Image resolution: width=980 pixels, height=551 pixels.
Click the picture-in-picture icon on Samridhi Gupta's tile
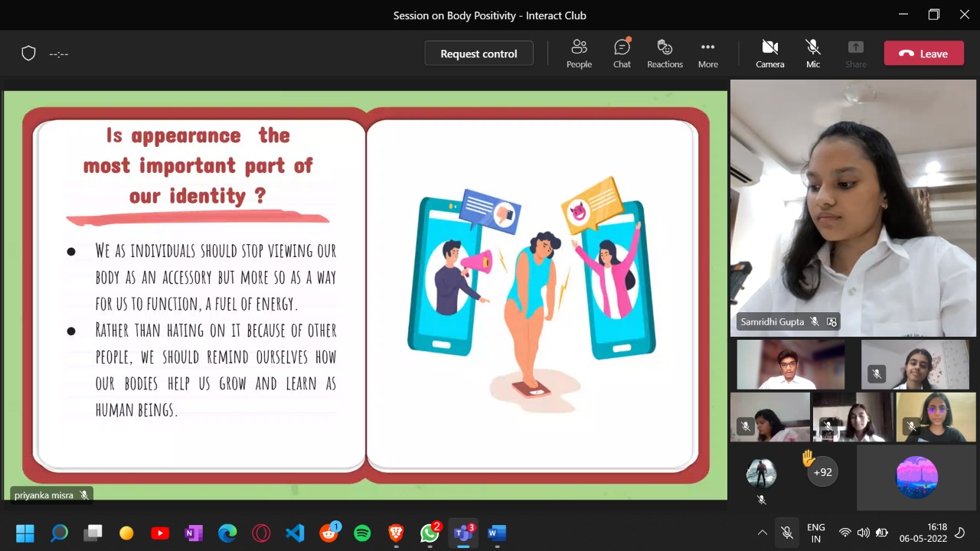831,321
